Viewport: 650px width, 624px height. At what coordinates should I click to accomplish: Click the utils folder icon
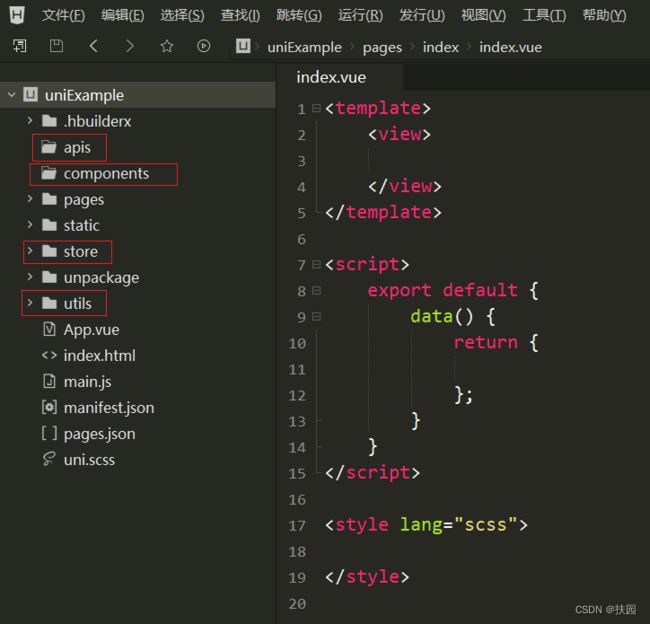[49, 303]
